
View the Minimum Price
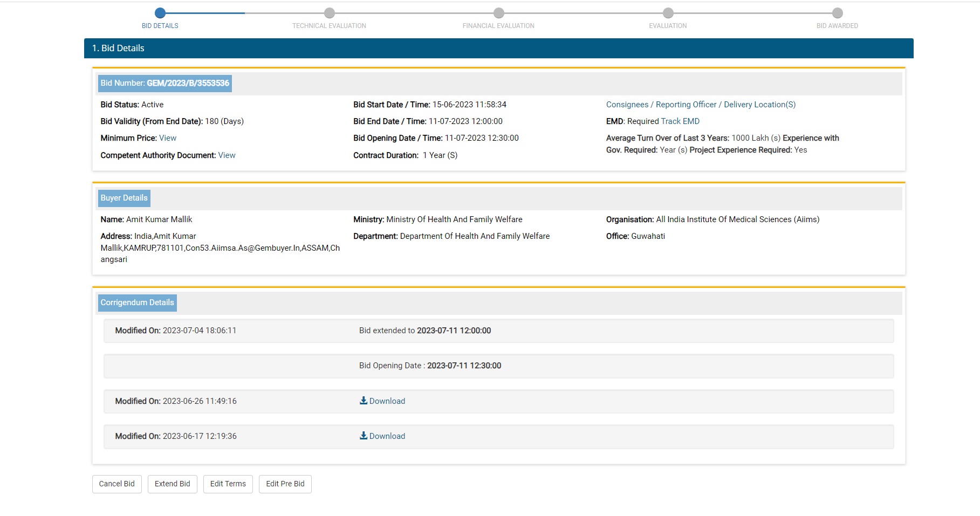pos(168,138)
